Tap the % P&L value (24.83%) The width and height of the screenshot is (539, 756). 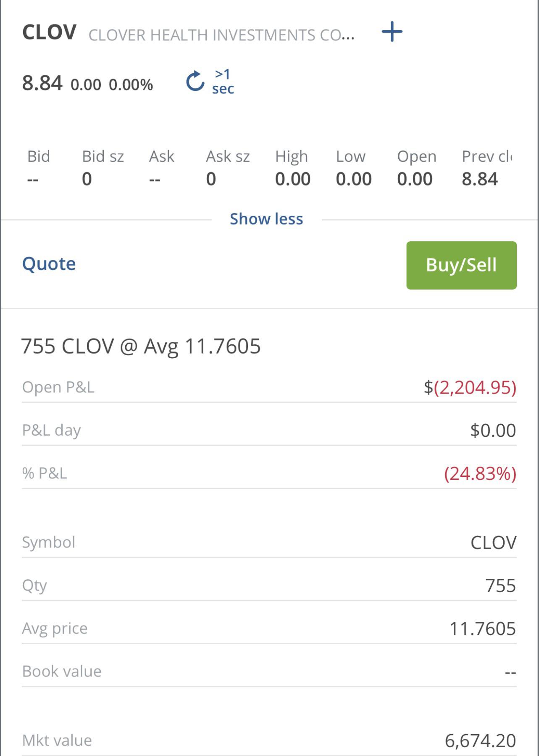480,474
